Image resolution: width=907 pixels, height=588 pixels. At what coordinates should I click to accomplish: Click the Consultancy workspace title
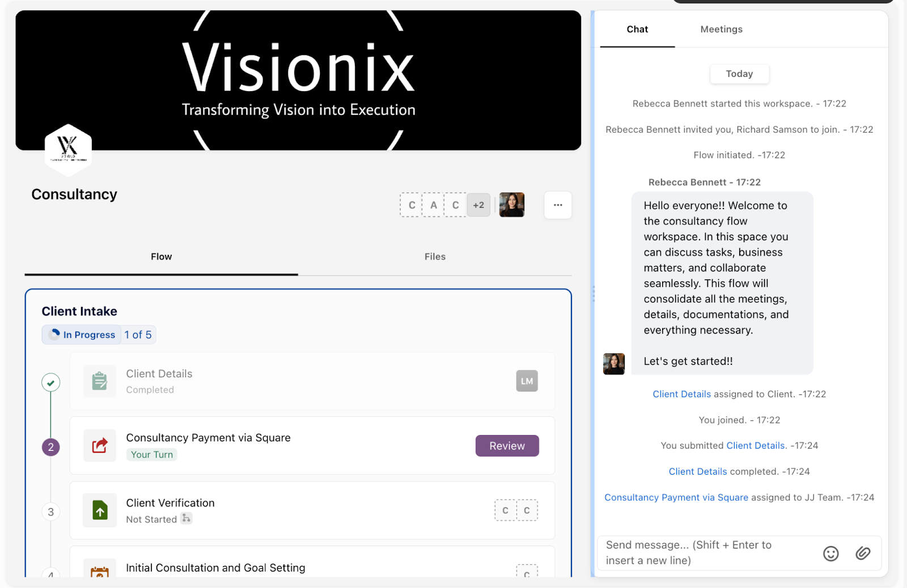(x=74, y=194)
